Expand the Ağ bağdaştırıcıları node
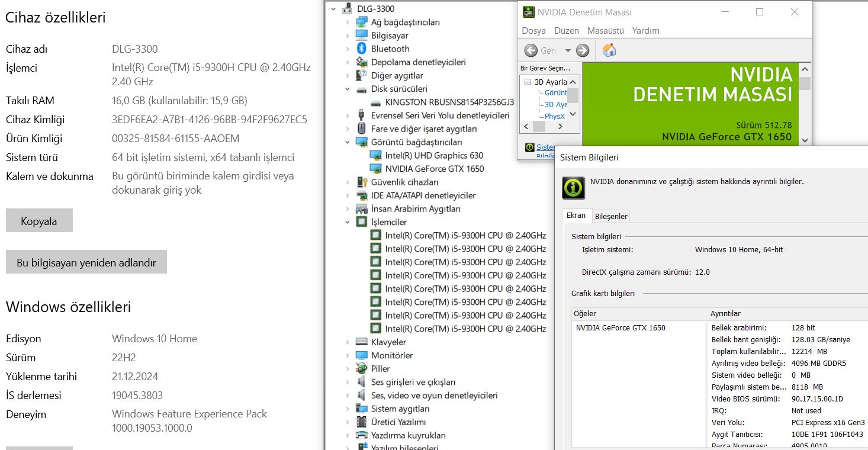Image resolution: width=868 pixels, height=450 pixels. coord(348,22)
